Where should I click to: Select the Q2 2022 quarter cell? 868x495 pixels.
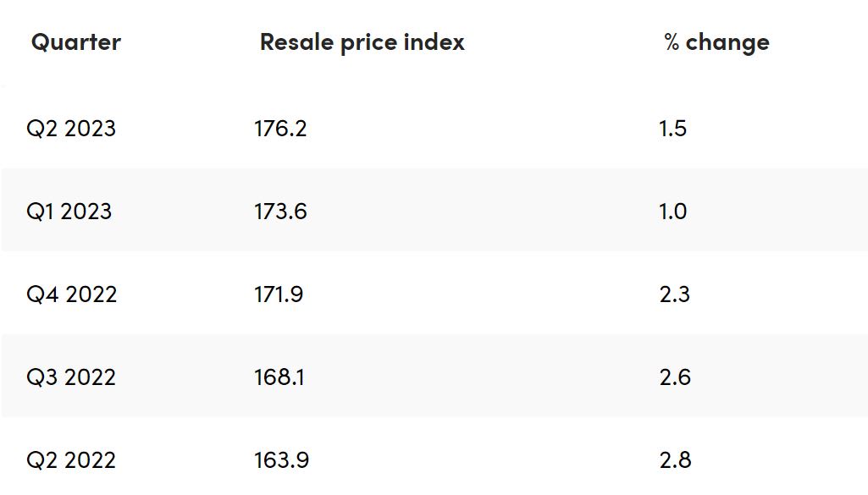click(71, 460)
